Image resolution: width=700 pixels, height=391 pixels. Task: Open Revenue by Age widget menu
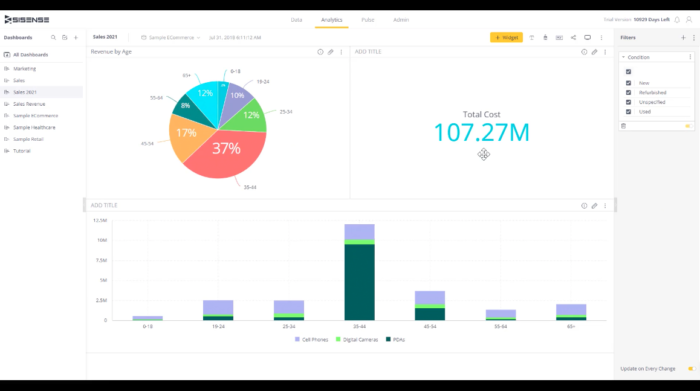click(342, 52)
